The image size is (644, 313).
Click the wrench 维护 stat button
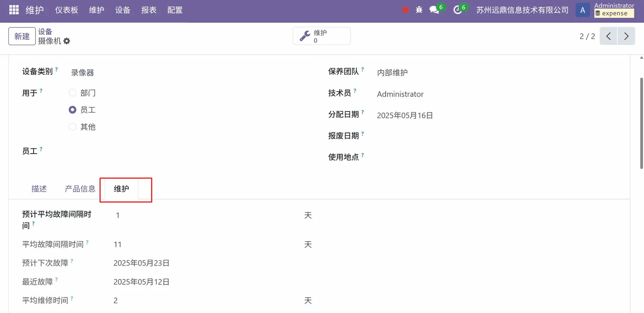322,36
